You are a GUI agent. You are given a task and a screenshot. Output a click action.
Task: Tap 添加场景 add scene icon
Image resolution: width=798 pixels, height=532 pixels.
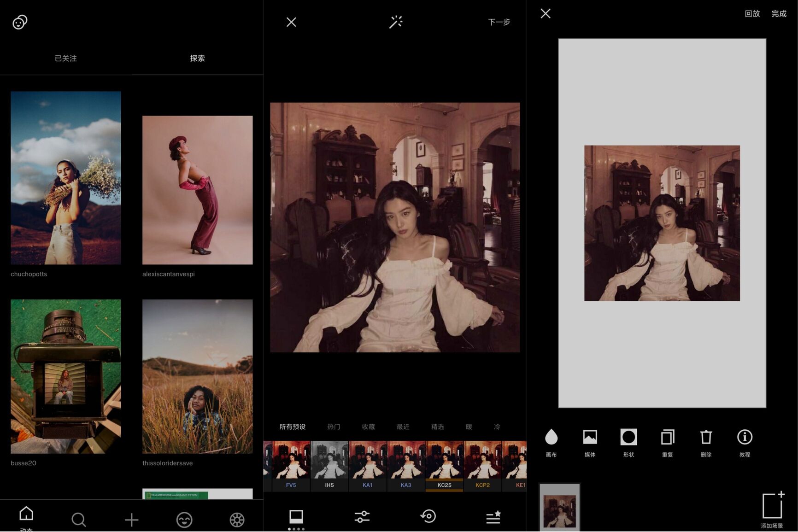[x=773, y=509]
